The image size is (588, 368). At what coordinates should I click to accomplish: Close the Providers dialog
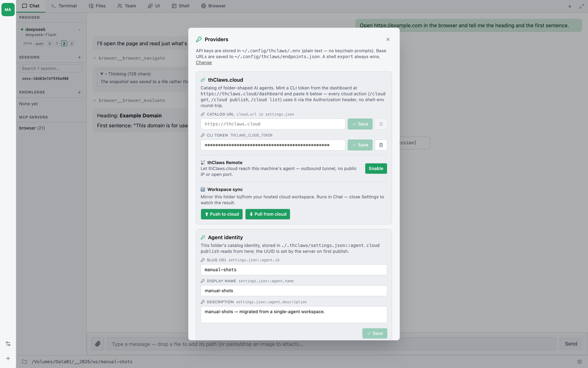click(388, 39)
